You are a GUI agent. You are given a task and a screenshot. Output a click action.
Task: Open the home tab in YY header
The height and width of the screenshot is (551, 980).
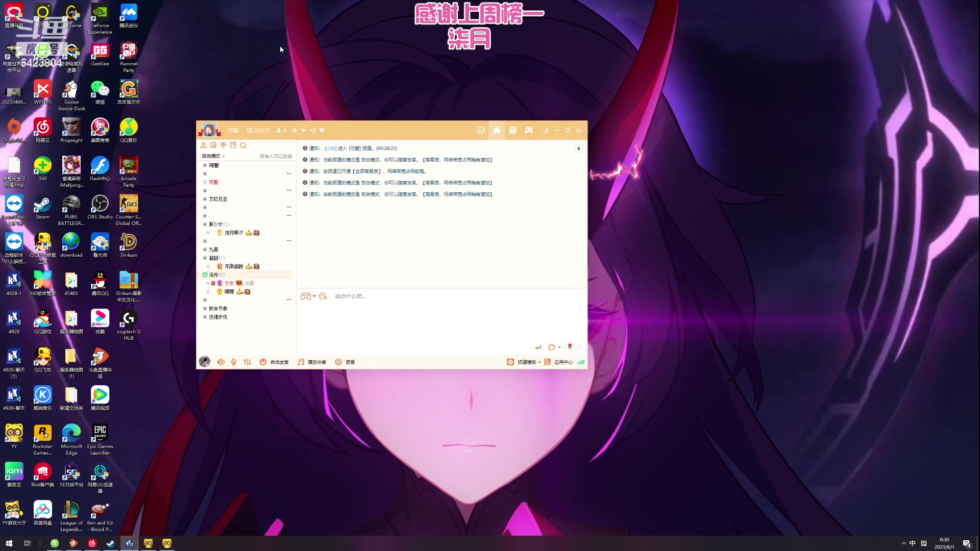click(496, 130)
